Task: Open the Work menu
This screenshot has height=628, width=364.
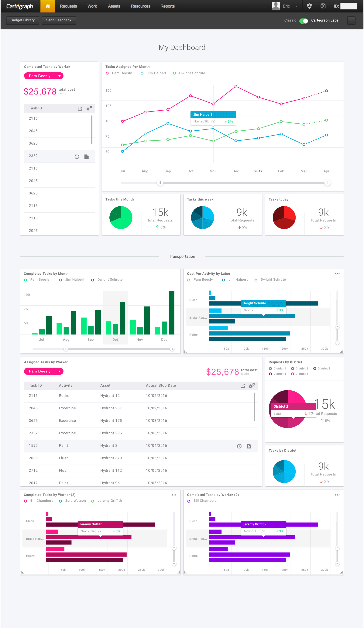Action: click(x=92, y=6)
